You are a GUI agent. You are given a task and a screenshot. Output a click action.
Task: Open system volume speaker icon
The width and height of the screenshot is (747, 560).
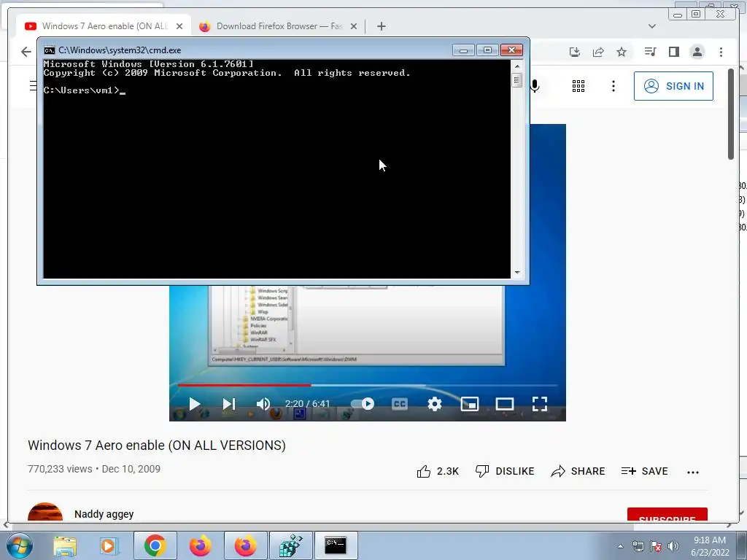pyautogui.click(x=673, y=546)
